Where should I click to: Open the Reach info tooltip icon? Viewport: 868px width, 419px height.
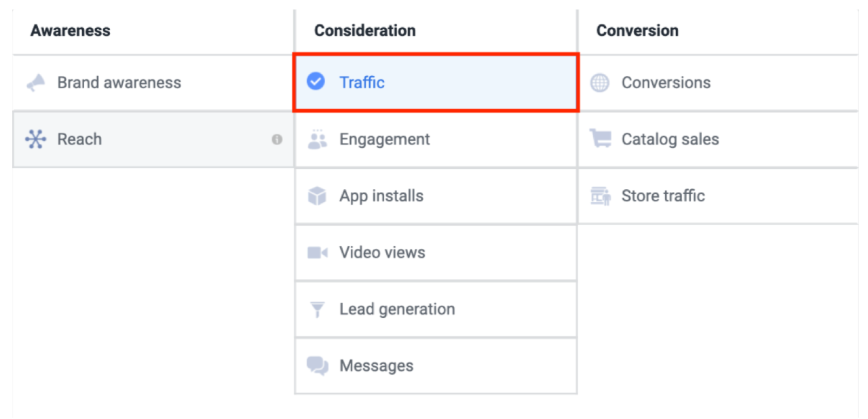point(277,140)
